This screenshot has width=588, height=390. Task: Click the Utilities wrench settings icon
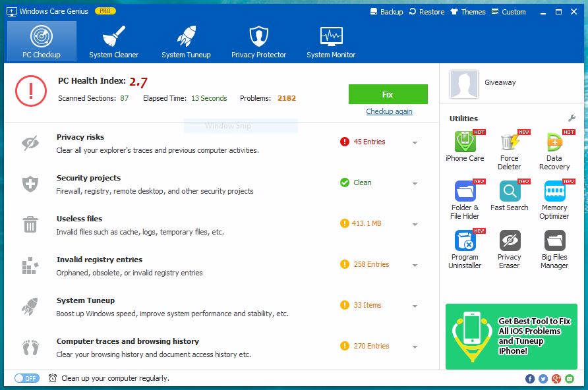572,119
